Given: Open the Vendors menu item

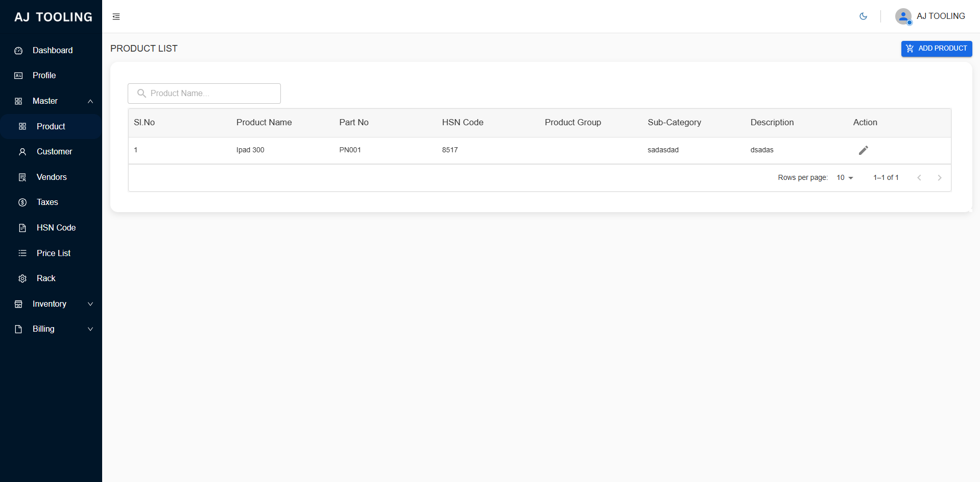Looking at the screenshot, I should point(51,177).
